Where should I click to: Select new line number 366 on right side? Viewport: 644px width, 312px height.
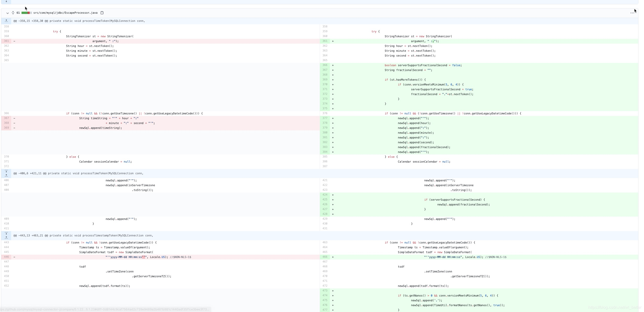click(x=325, y=65)
